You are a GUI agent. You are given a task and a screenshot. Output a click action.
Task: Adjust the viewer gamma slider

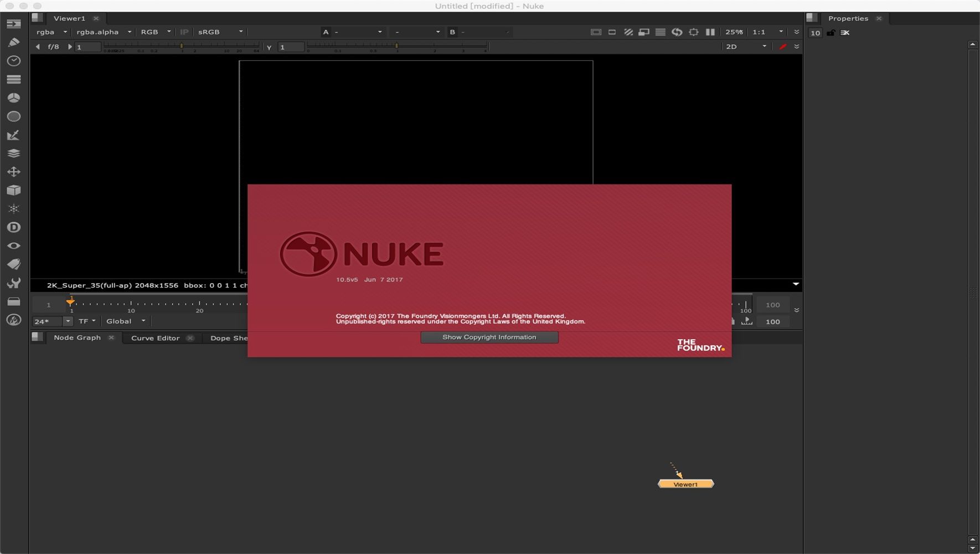coord(396,47)
